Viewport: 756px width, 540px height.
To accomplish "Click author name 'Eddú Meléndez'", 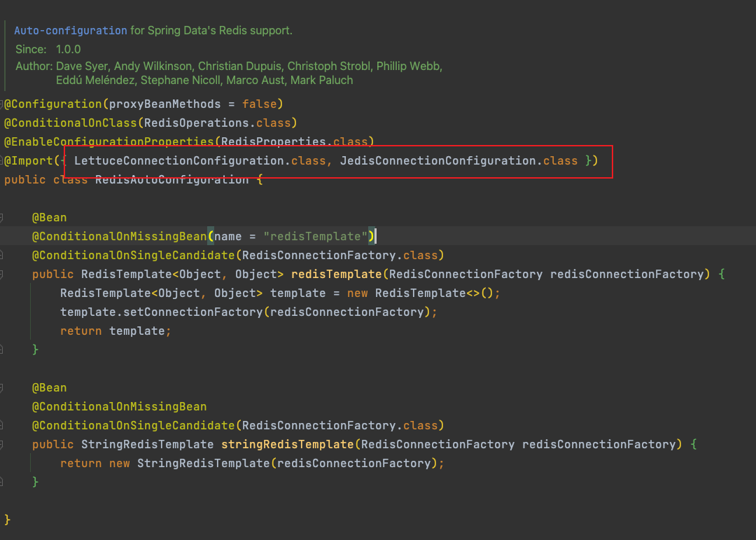I will 95,80.
